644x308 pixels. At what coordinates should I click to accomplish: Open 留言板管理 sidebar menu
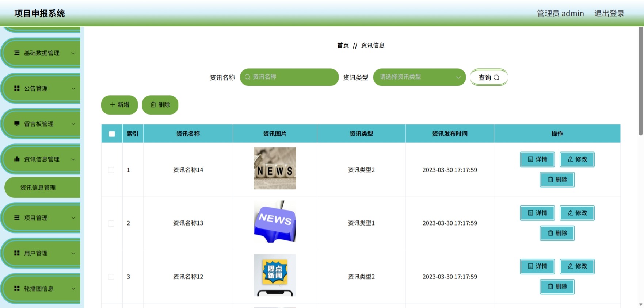(x=41, y=124)
